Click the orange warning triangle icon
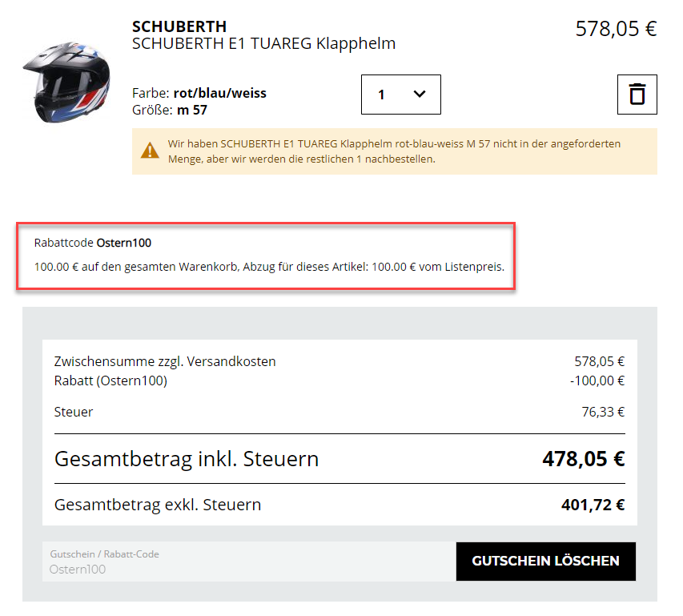The image size is (683, 616). pyautogui.click(x=150, y=150)
